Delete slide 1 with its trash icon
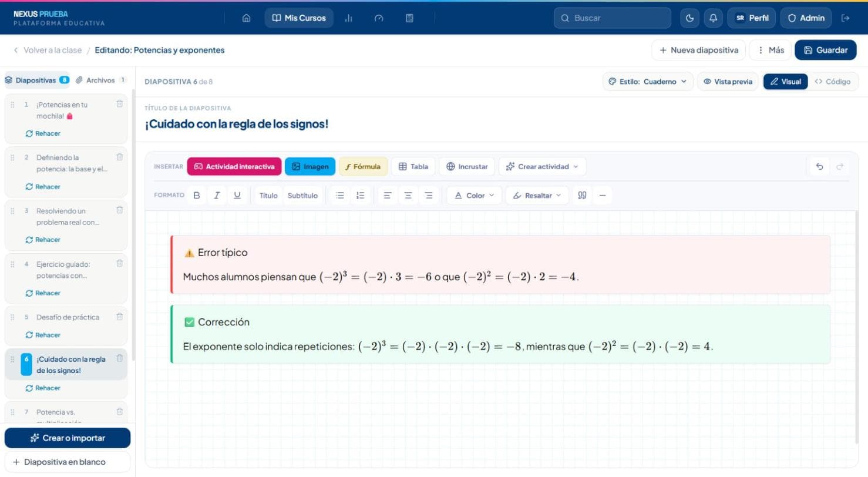The height and width of the screenshot is (477, 868). pyautogui.click(x=120, y=104)
